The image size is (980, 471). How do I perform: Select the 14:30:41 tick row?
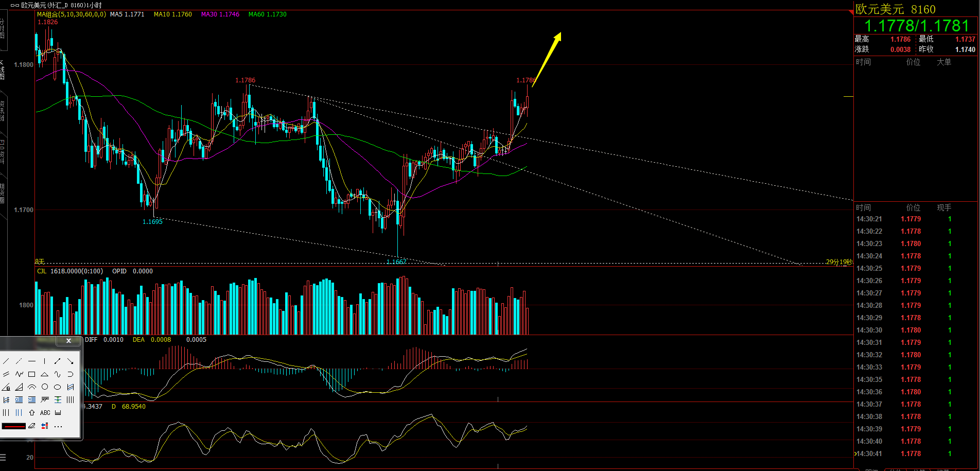pos(916,453)
